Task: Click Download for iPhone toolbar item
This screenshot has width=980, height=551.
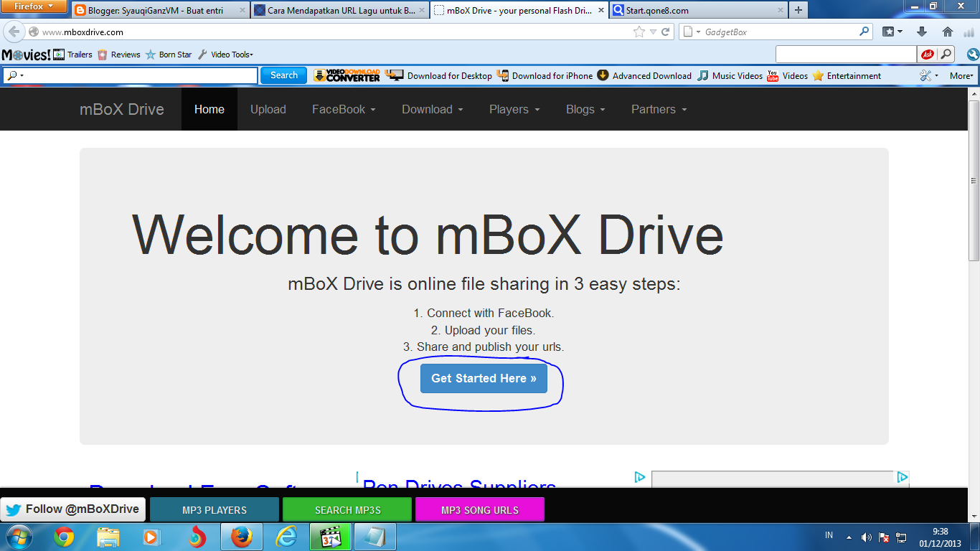Action: tap(545, 75)
